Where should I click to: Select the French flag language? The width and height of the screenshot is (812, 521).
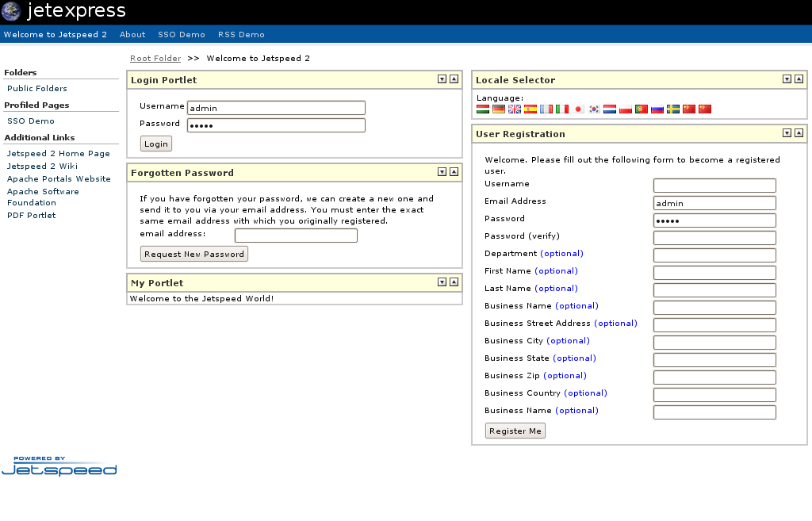coord(546,109)
